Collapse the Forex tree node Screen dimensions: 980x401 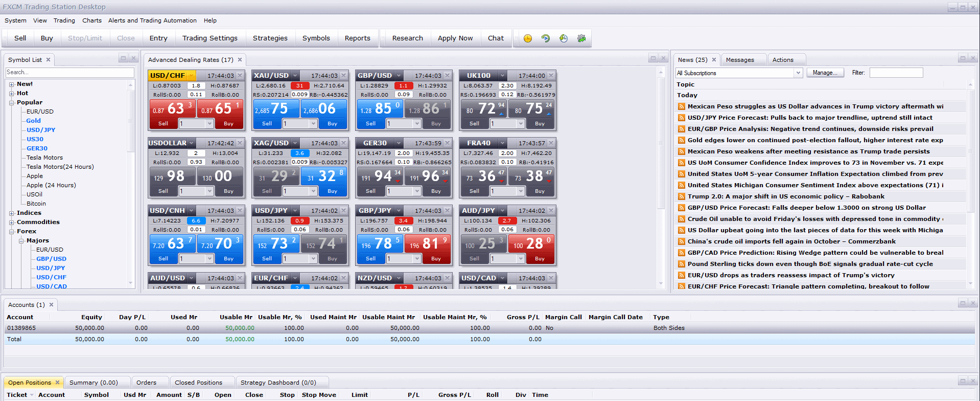pos(12,232)
